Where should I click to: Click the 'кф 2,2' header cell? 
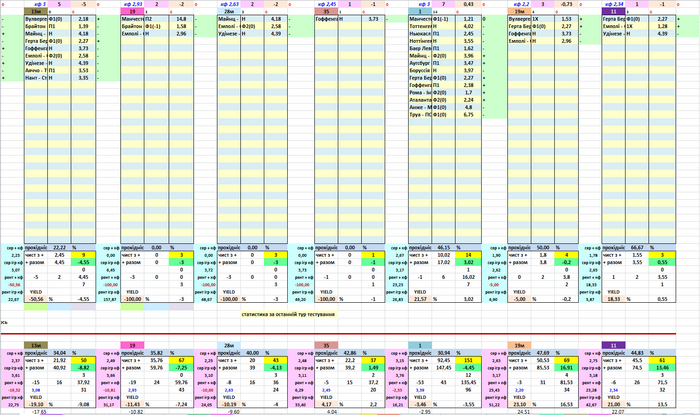pos(520,4)
